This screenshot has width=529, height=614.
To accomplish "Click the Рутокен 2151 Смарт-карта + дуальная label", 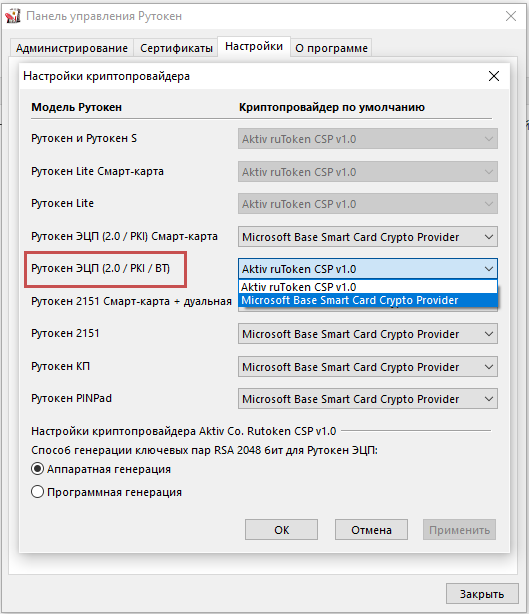I will click(x=132, y=302).
